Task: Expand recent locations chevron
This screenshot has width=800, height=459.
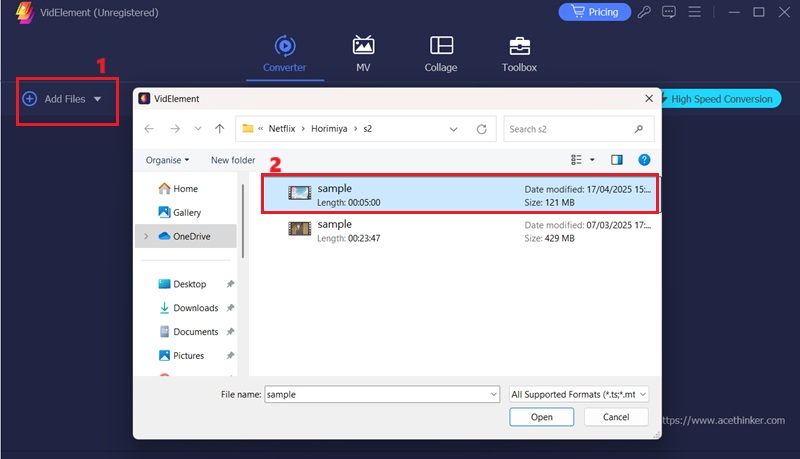Action: pos(198,129)
